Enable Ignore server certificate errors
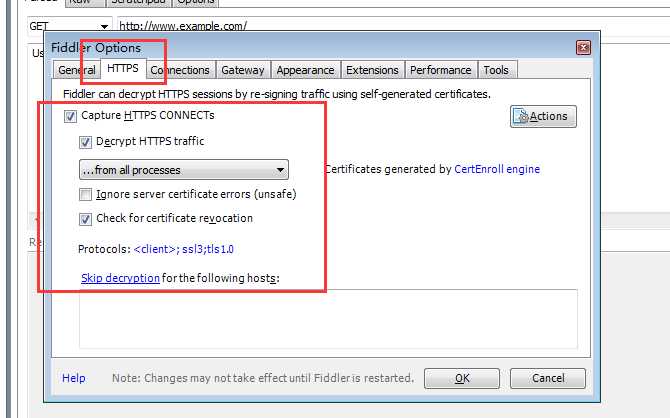 85,194
